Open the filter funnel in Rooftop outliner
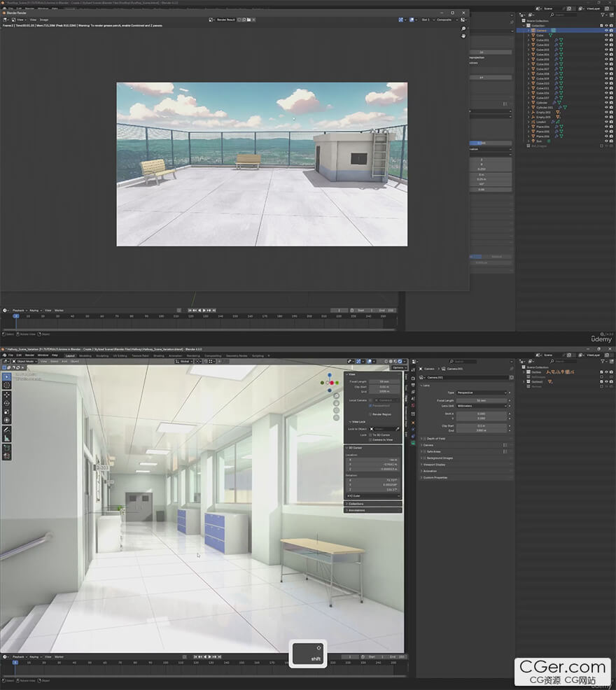 coord(603,15)
